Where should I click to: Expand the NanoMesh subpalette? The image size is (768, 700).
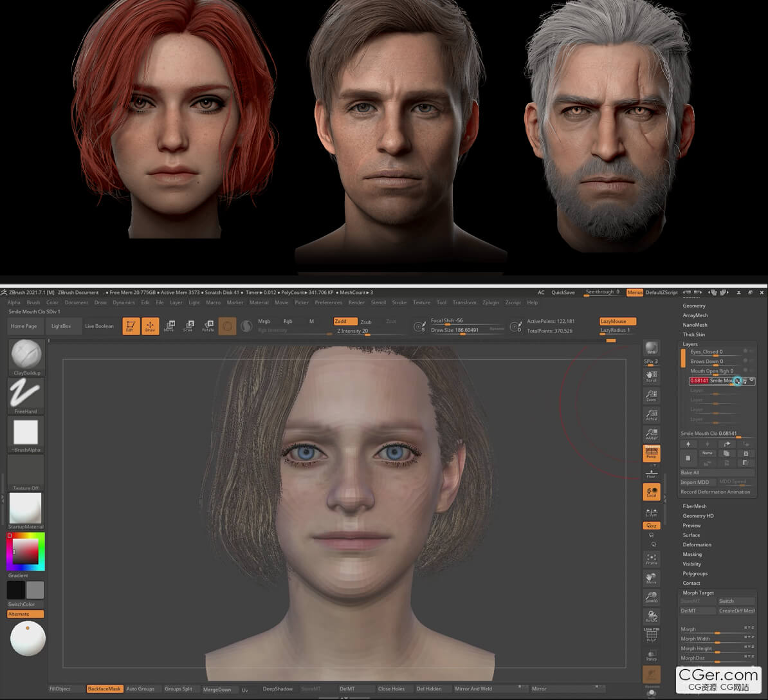[x=695, y=325]
